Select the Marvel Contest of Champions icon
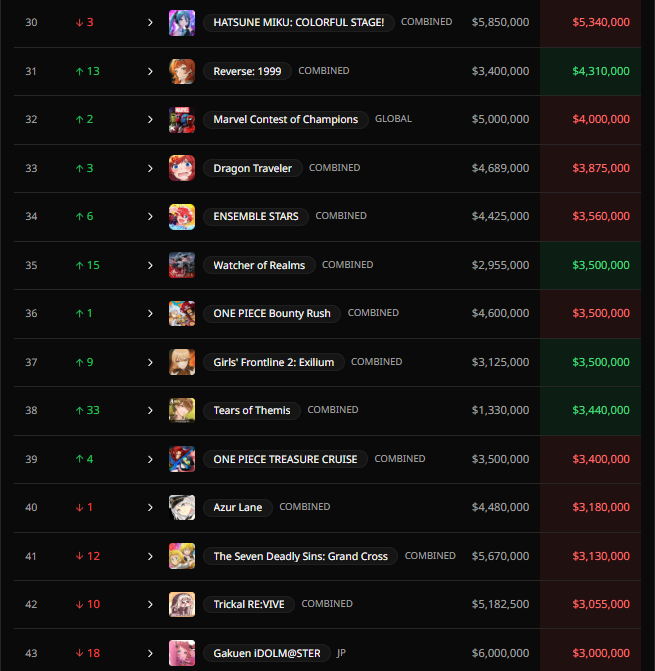 coord(182,120)
